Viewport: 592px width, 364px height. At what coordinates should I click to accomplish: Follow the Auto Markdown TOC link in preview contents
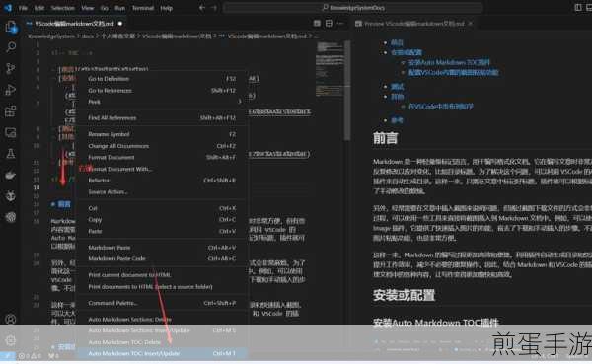449,62
